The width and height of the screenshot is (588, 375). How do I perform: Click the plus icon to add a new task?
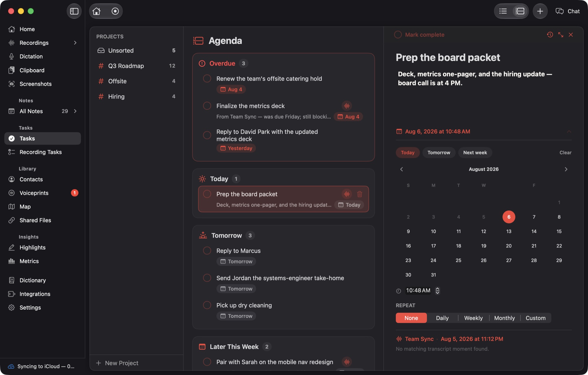click(x=540, y=11)
